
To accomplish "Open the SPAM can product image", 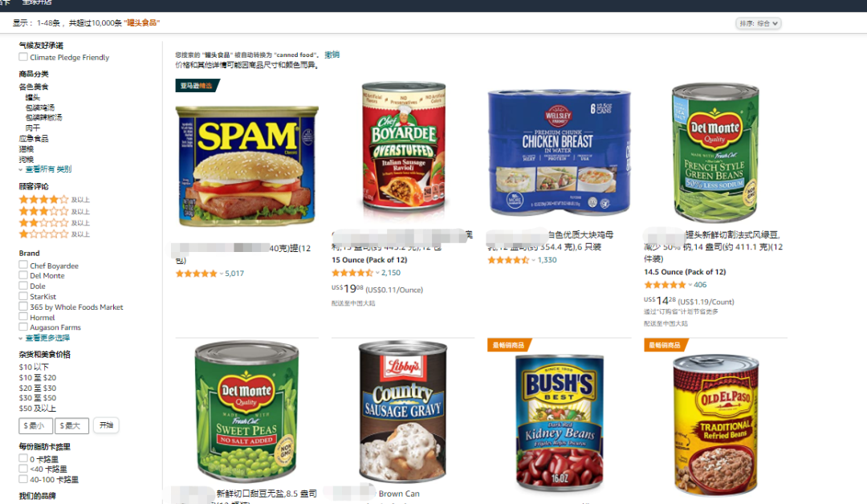I will tap(247, 166).
